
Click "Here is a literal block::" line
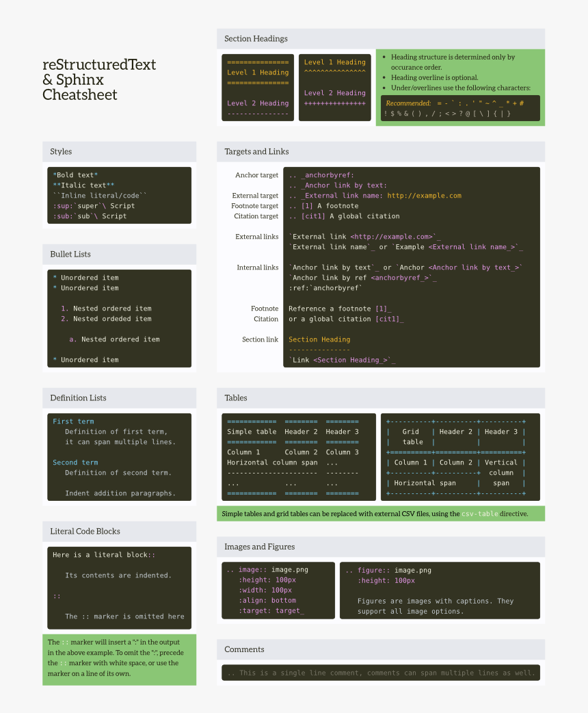tap(104, 555)
